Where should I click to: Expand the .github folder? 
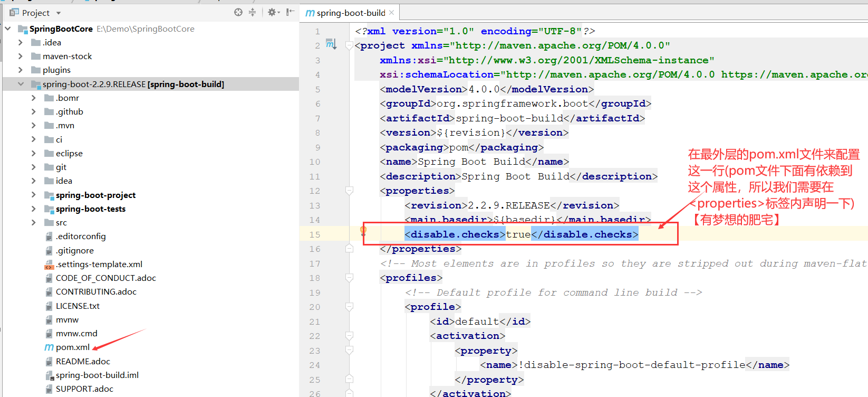pos(34,111)
